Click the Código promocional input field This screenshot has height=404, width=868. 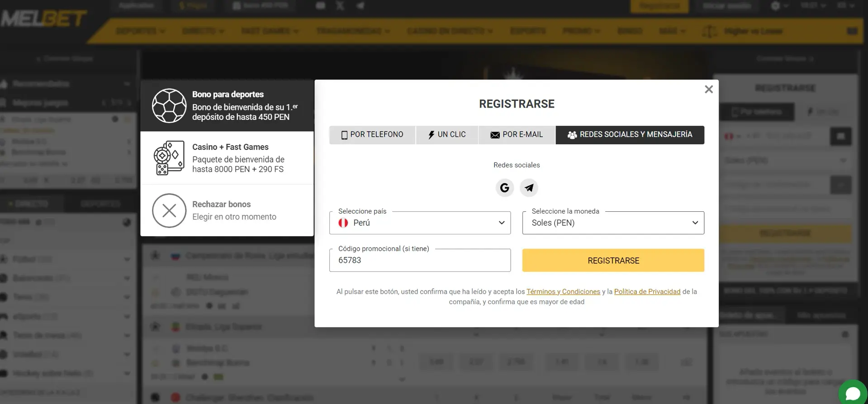[x=420, y=260]
